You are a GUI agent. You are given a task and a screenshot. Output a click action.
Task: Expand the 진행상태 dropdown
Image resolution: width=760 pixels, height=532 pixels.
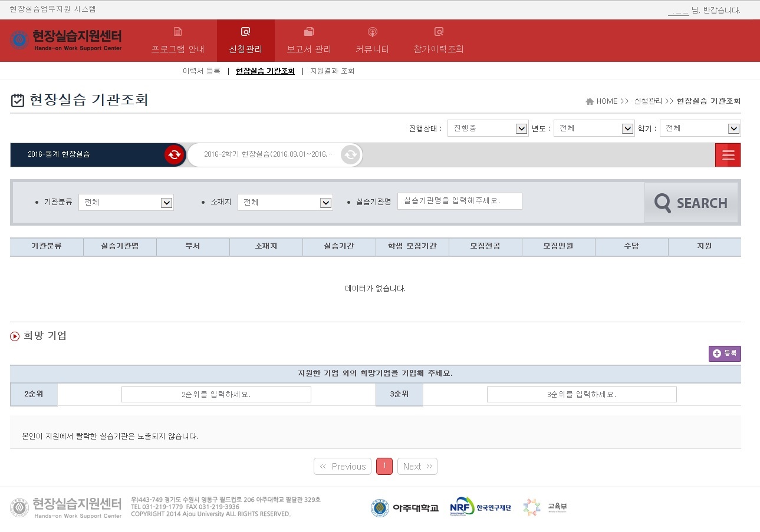(488, 128)
